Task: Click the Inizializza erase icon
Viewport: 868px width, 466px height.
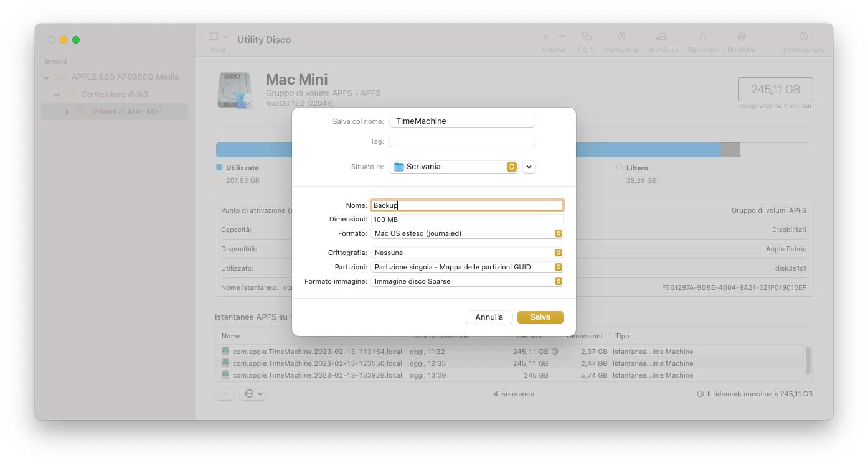Action: click(x=662, y=37)
